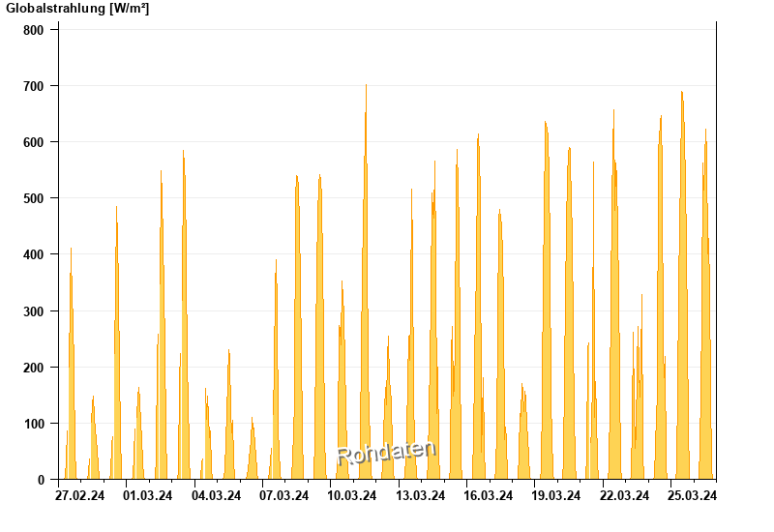Image resolution: width=774 pixels, height=532 pixels.
Task: Select the 27.02.24 date label
Action: [x=80, y=495]
